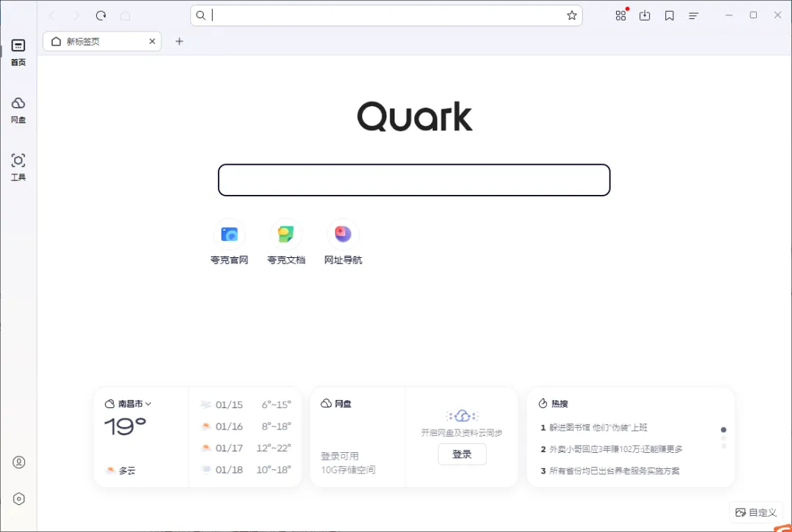Open the 工具 tools sidebar icon
792x532 pixels.
[18, 167]
